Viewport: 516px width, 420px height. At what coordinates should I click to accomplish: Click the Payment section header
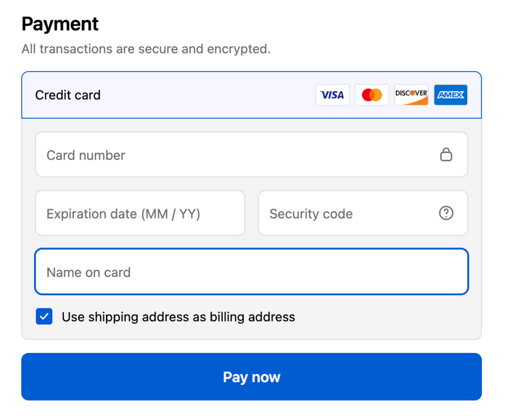coord(59,24)
